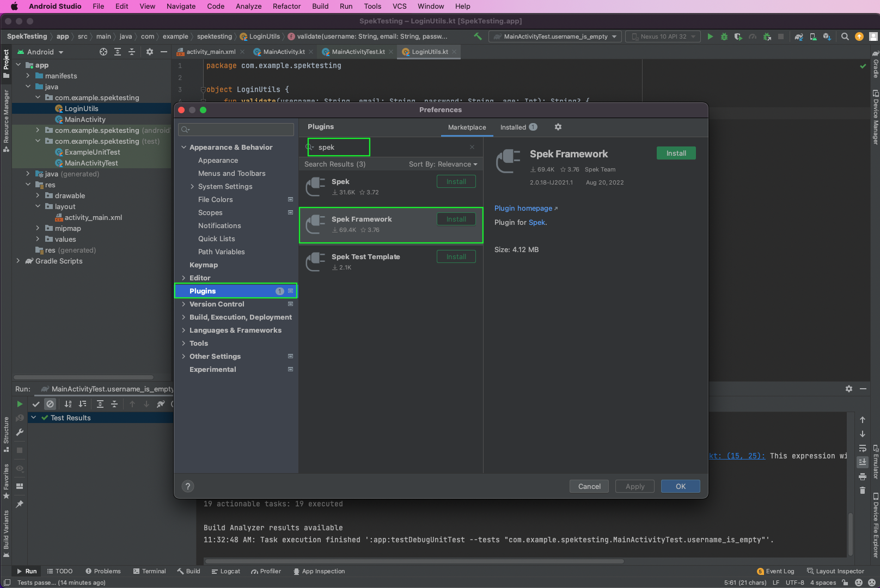880x588 pixels.
Task: Click OK to confirm Preferences
Action: 681,486
